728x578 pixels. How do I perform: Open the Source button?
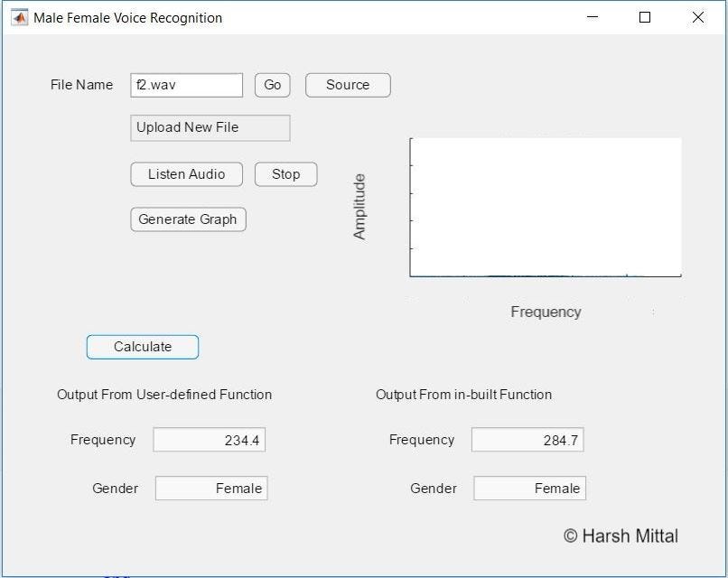(348, 85)
